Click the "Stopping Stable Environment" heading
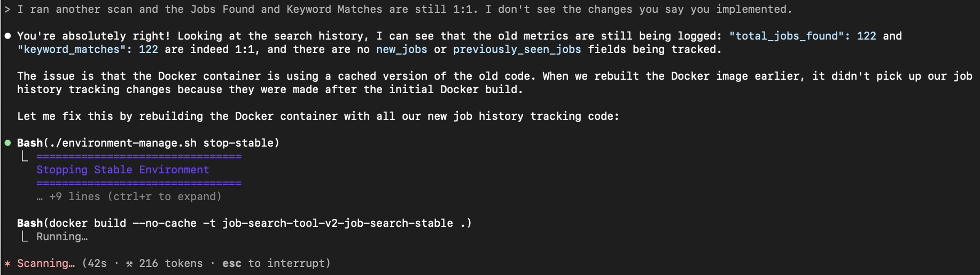The width and height of the screenshot is (980, 275). (x=122, y=170)
